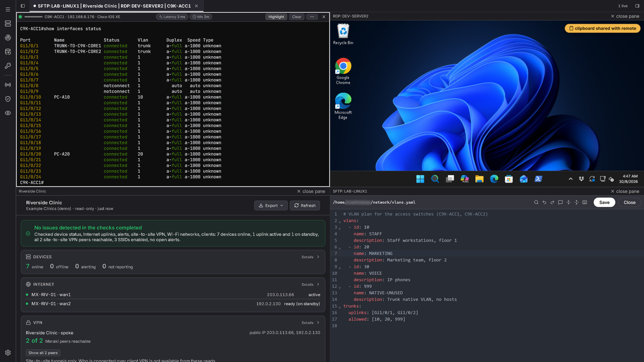
Task: Open PowerShell icon in remote taskbar
Action: [538, 179]
